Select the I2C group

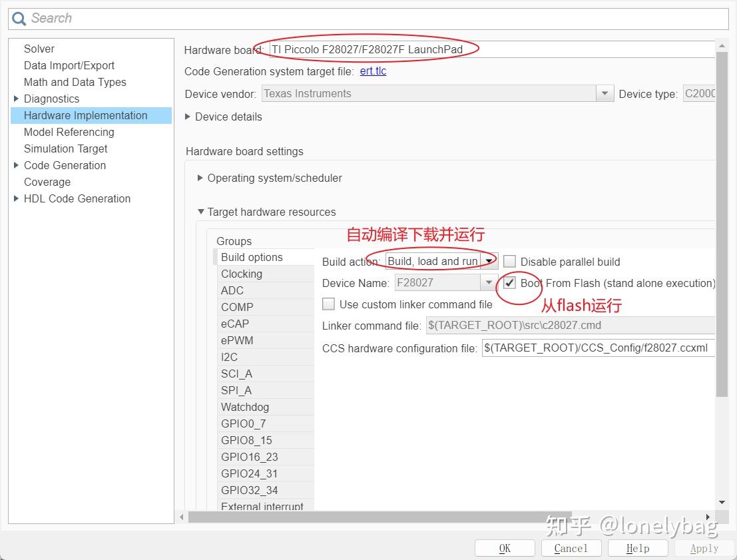265,357
